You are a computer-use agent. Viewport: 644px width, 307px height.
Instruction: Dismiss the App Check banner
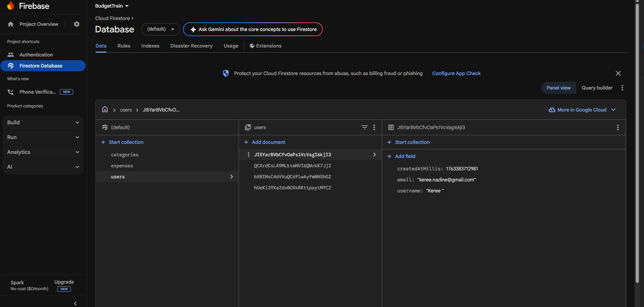(x=618, y=73)
